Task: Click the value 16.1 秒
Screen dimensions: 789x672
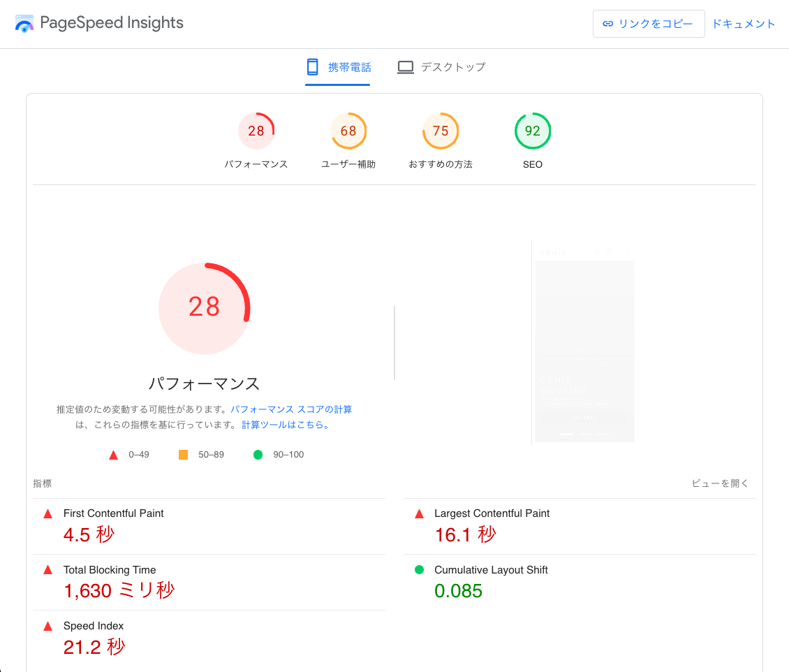Action: tap(466, 534)
